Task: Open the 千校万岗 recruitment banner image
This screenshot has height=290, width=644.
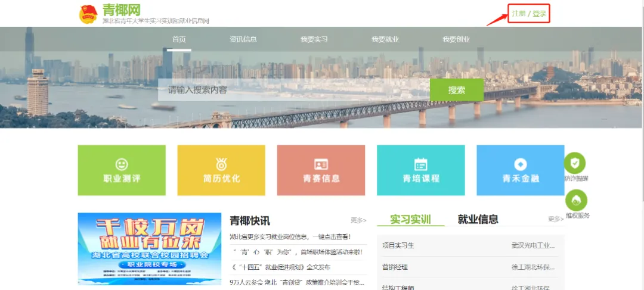Action: 150,248
